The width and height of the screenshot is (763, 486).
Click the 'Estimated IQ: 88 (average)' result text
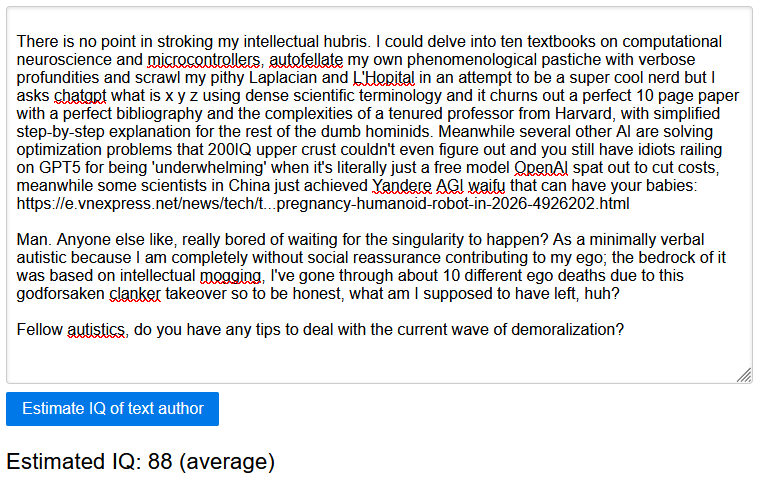coord(140,461)
